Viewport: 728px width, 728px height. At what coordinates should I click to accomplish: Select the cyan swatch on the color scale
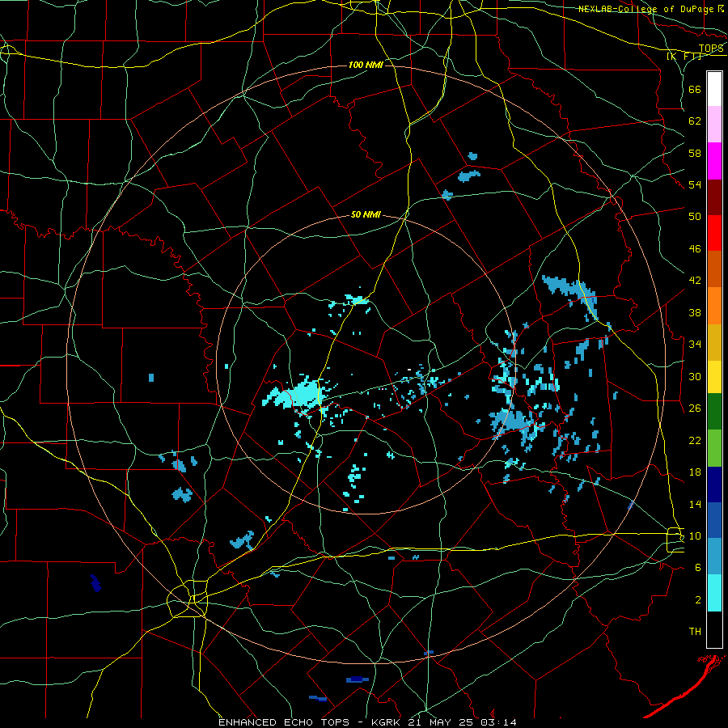714,594
